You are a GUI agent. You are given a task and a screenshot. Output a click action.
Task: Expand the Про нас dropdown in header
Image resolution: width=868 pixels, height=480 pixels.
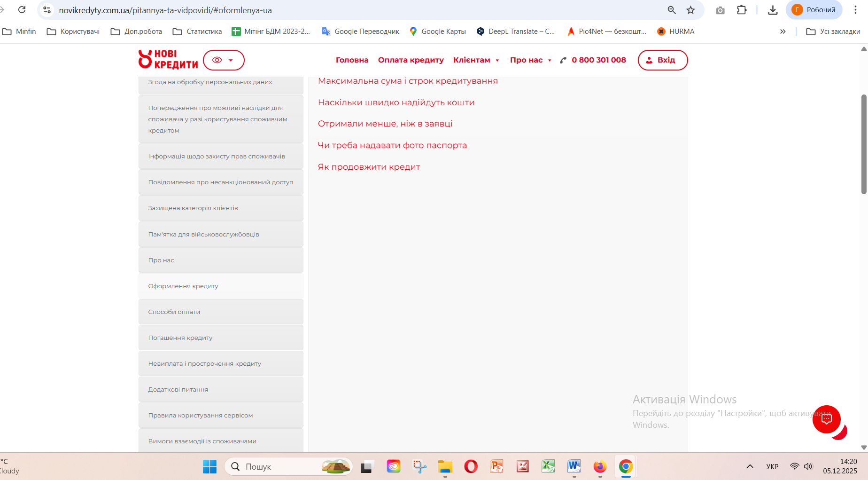pos(530,60)
